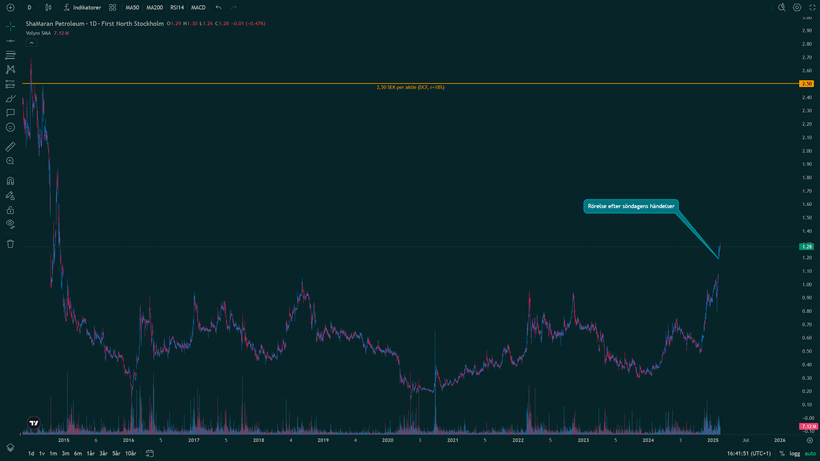Open the D interval dropdown
The height and width of the screenshot is (461, 820).
tap(29, 7)
